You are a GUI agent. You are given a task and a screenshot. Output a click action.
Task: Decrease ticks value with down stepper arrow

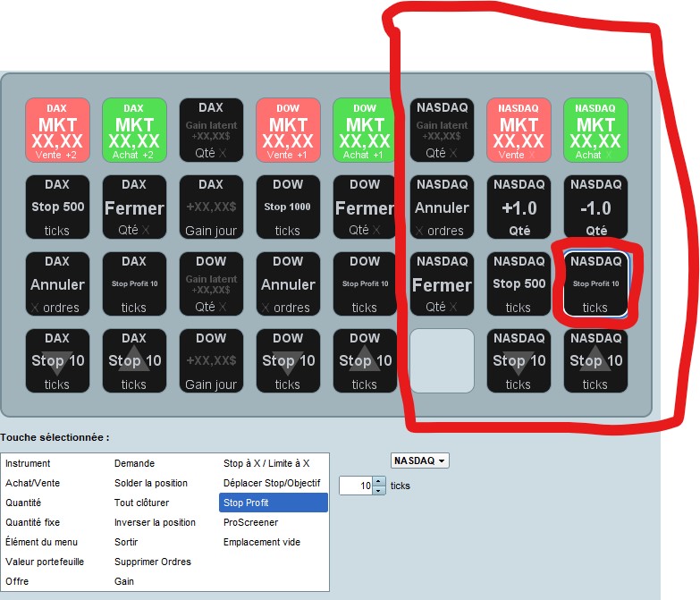tap(379, 491)
